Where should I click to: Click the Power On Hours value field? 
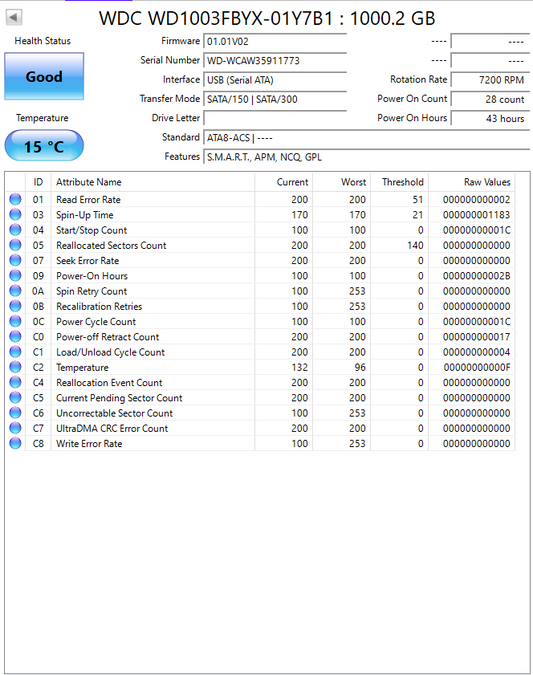[x=490, y=118]
